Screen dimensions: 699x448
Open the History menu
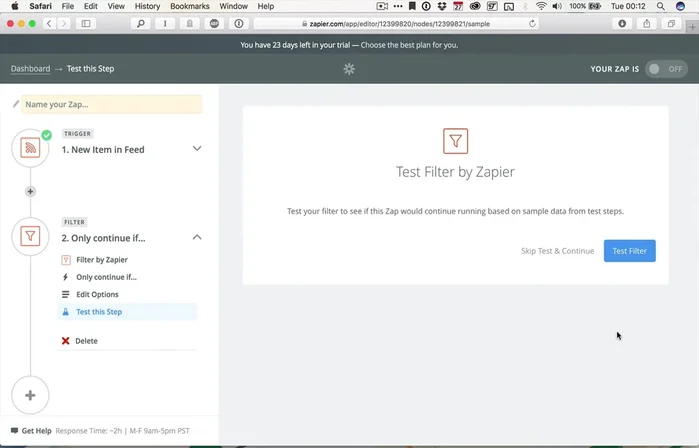147,6
